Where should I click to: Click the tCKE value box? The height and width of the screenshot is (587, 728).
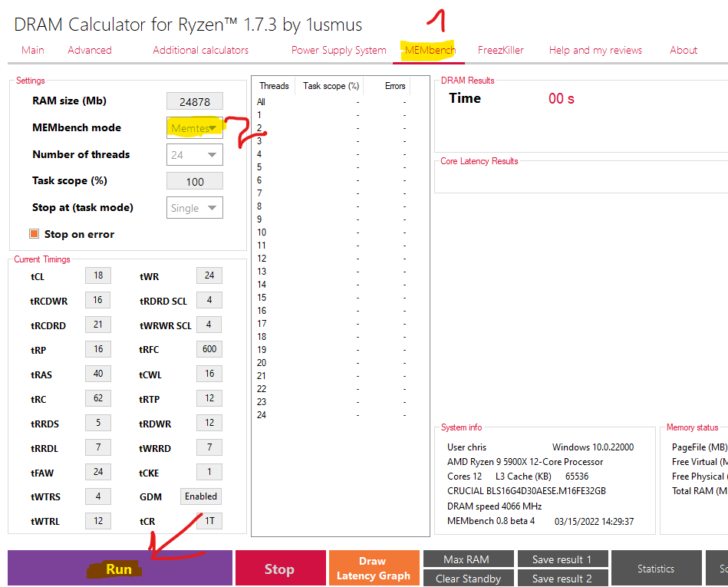point(209,472)
